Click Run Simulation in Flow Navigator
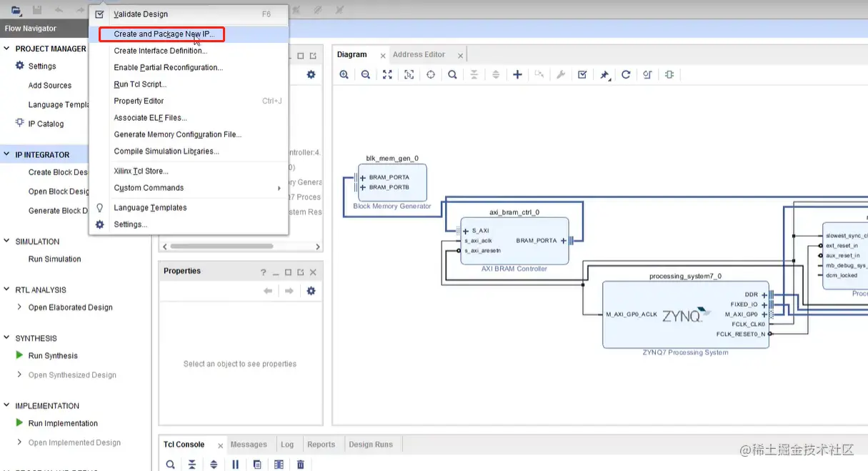868x471 pixels. (x=54, y=259)
